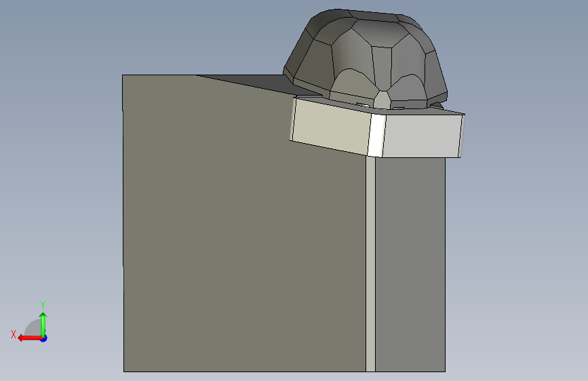Screen dimensions: 588x381
Task: Click the blue Z axis origin dot
Action: pos(44,338)
